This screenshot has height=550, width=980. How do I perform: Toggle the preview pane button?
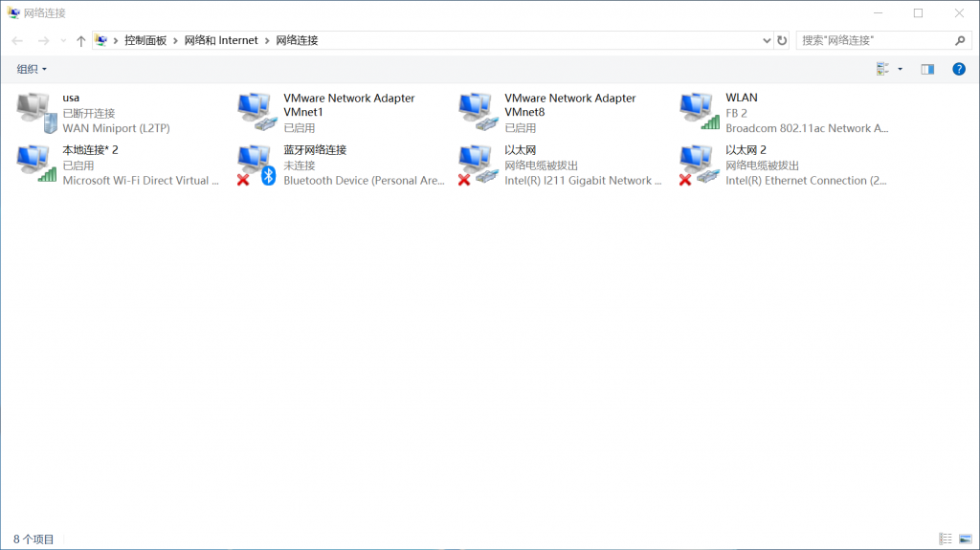tap(926, 69)
